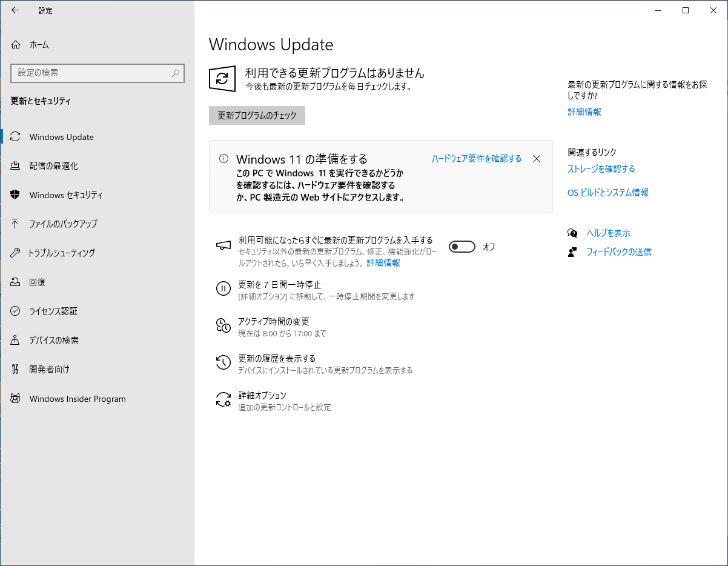This screenshot has height=566, width=728.
Task: Toggle the get latest updates switch
Action: click(462, 247)
